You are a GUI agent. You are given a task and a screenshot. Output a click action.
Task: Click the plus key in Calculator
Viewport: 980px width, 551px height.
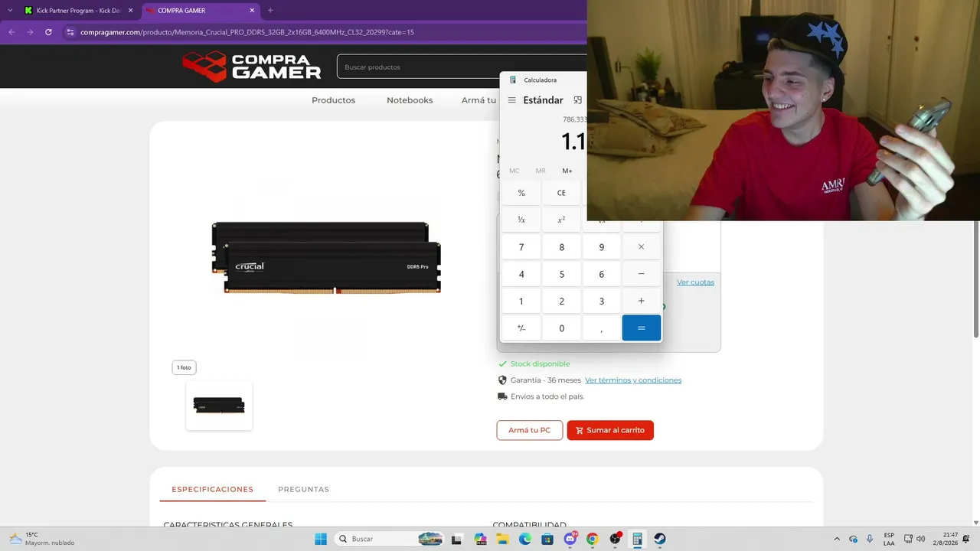[641, 302]
